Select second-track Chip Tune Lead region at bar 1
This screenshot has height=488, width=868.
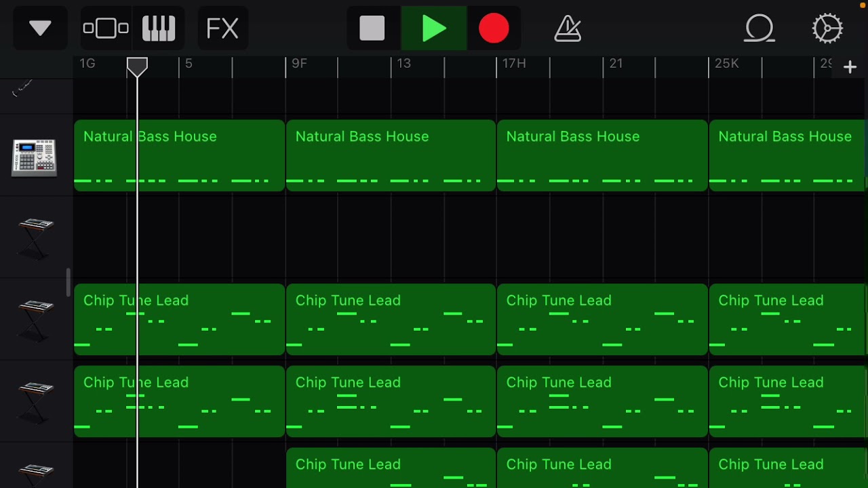click(x=179, y=401)
